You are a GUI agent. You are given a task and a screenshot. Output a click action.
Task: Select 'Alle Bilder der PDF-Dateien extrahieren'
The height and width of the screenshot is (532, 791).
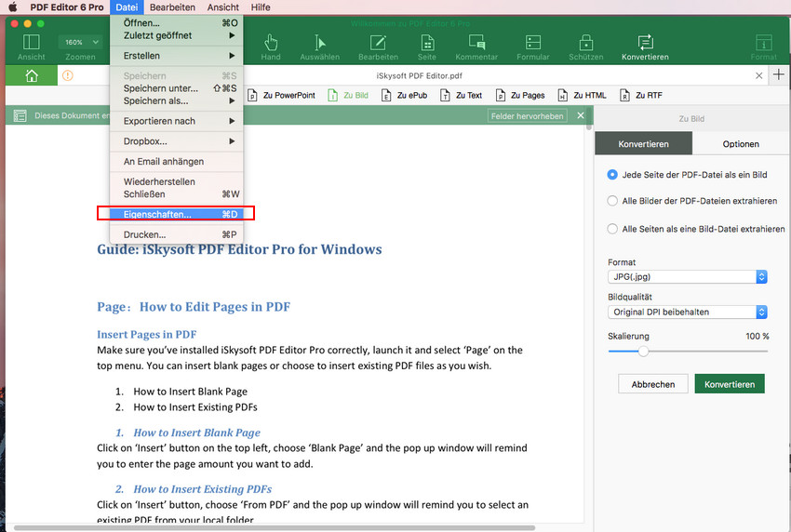(x=612, y=200)
